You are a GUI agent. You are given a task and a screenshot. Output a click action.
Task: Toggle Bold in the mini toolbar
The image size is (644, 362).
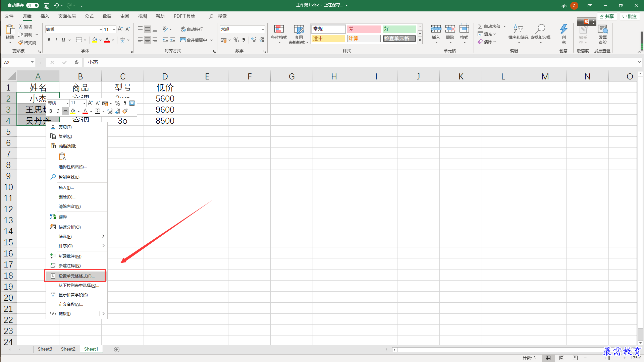point(51,111)
